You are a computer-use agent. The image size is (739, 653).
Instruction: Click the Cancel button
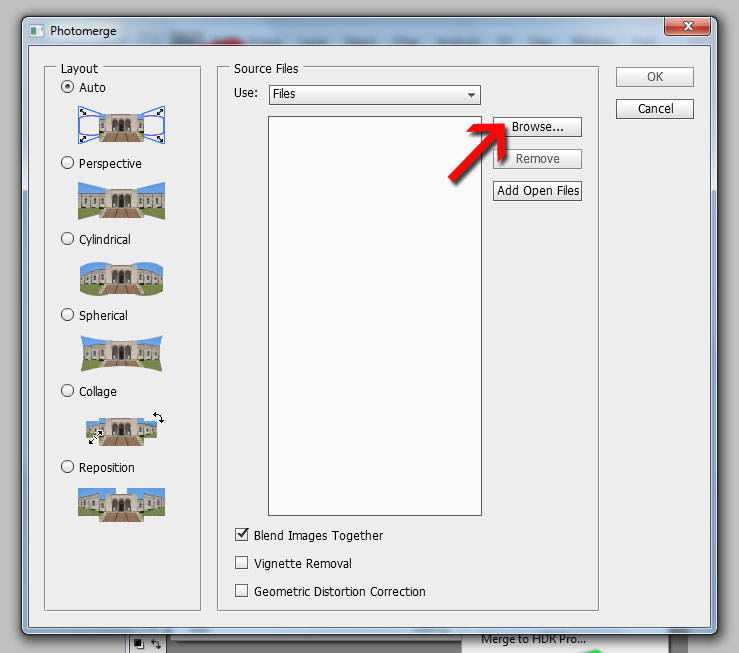[655, 109]
